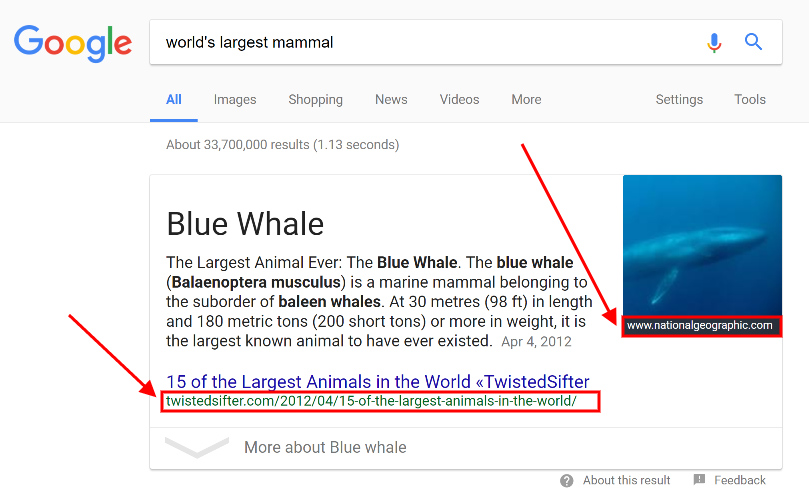The height and width of the screenshot is (493, 809).
Task: Click the Google logo
Action: click(72, 42)
